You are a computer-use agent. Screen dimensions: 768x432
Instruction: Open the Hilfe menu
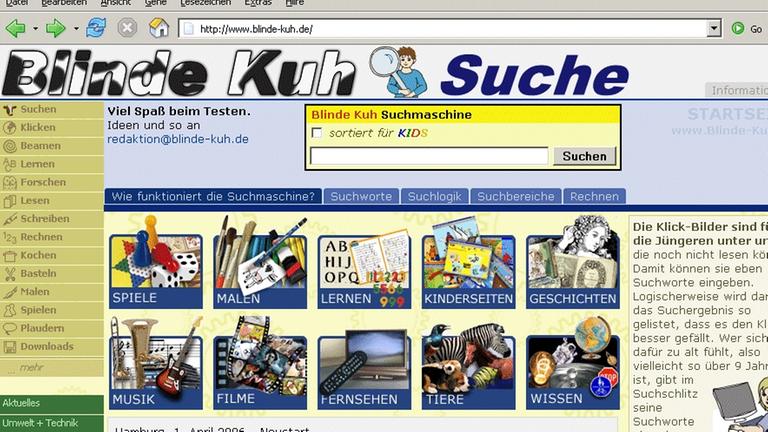click(294, 3)
